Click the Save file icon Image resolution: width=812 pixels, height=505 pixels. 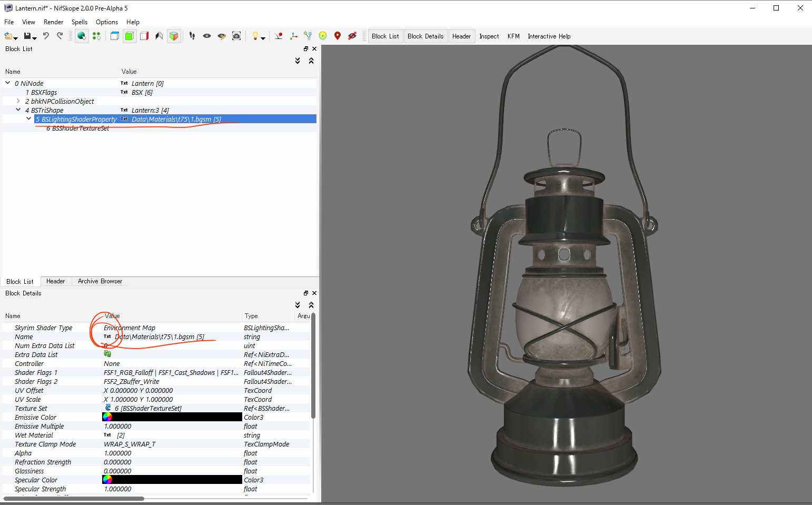pos(27,36)
